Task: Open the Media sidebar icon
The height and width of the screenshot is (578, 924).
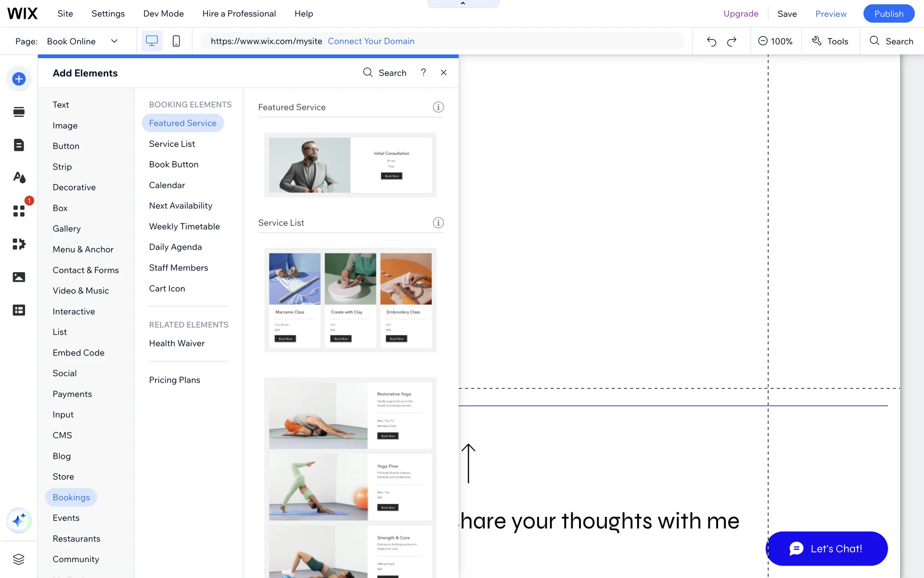Action: pos(19,277)
